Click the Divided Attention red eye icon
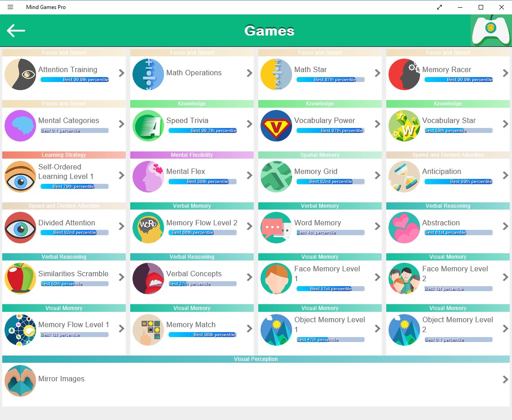Image resolution: width=512 pixels, height=420 pixels. 20,227
